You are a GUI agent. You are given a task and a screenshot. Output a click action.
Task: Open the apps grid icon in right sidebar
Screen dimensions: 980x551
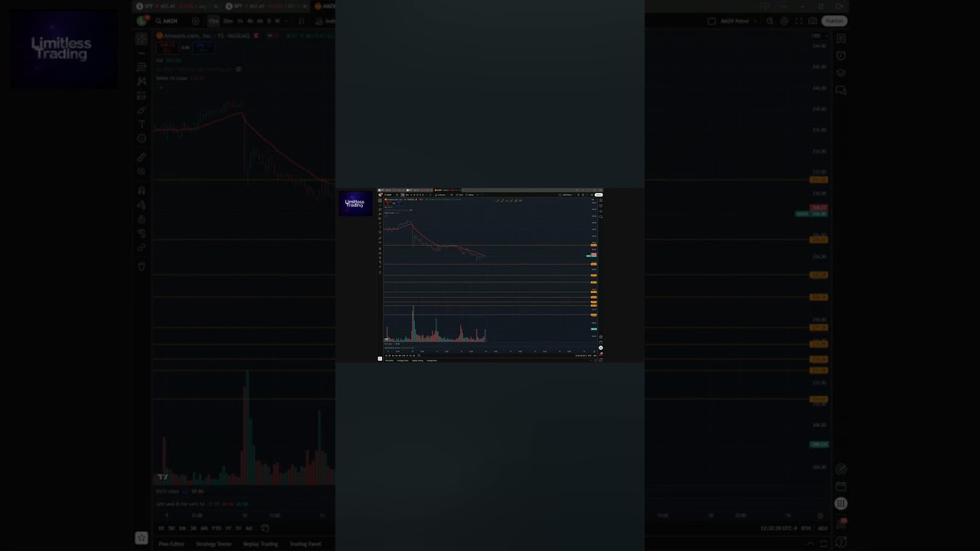click(x=841, y=504)
